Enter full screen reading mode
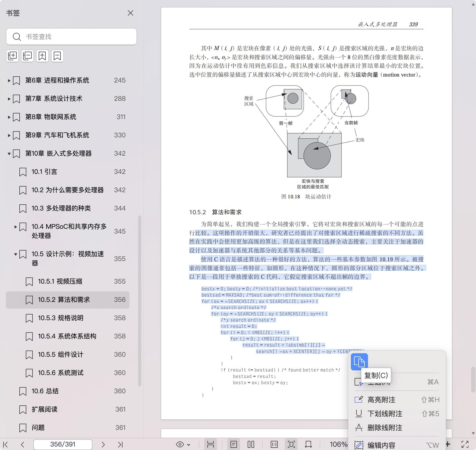 point(466,444)
